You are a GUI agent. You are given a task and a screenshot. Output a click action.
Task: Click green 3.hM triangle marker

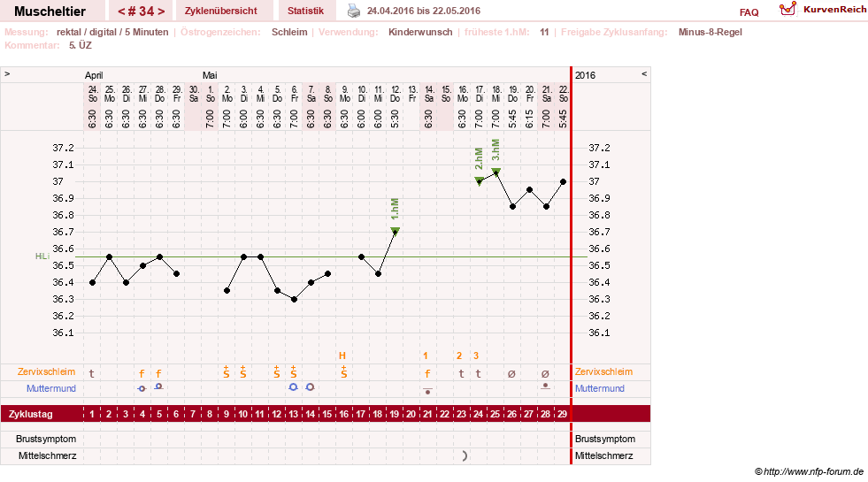pyautogui.click(x=496, y=172)
